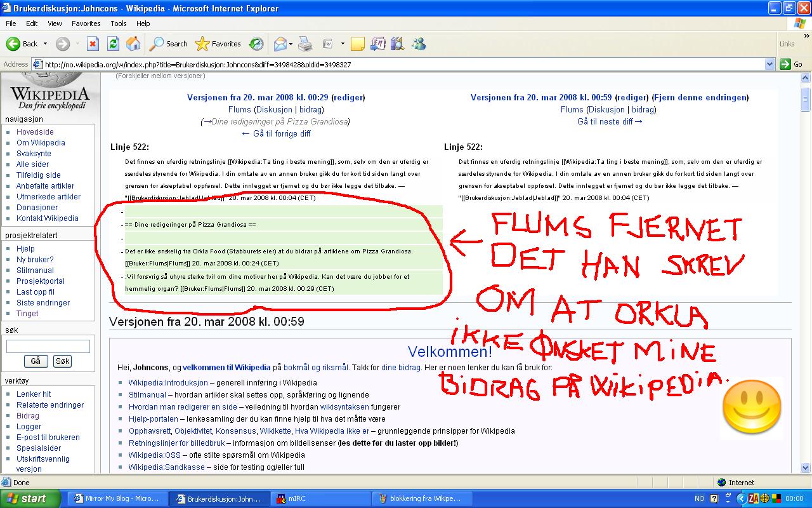Open the Tools menu

point(119,23)
